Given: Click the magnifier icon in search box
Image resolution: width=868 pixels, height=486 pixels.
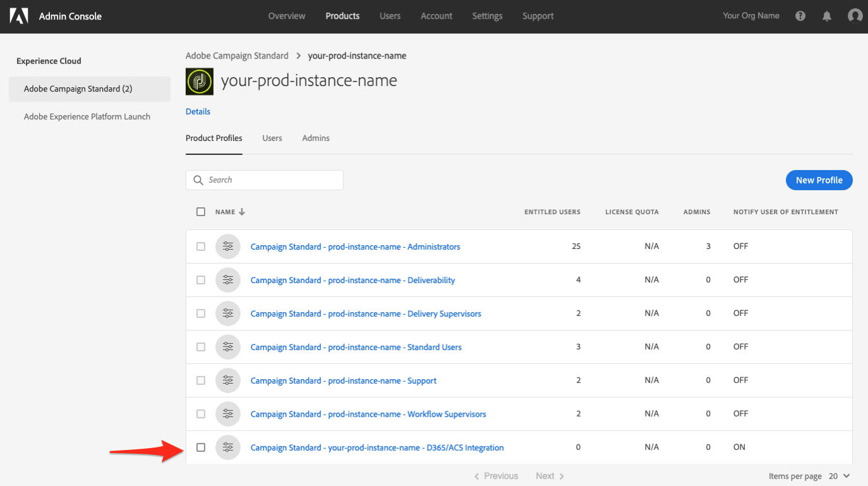Looking at the screenshot, I should (x=198, y=180).
